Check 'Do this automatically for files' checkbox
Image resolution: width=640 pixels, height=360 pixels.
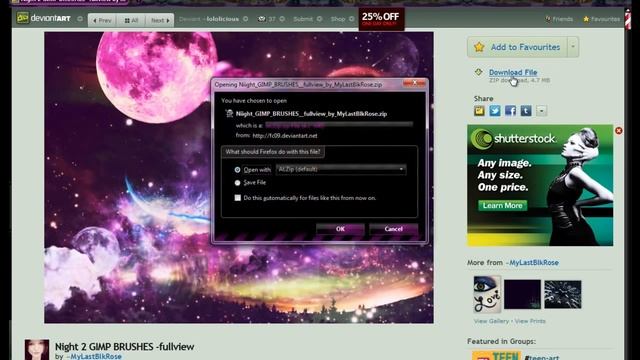(238, 198)
